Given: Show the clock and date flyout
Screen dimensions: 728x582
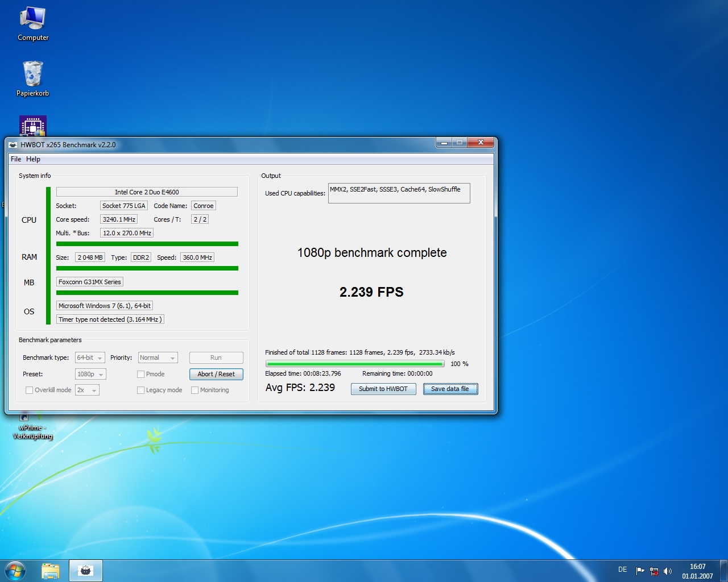Looking at the screenshot, I should click(x=697, y=571).
